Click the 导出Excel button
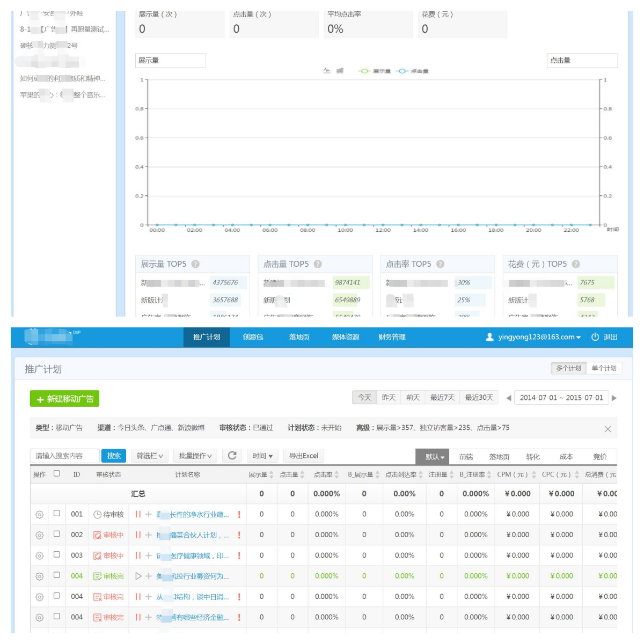The width and height of the screenshot is (644, 644). (x=304, y=456)
